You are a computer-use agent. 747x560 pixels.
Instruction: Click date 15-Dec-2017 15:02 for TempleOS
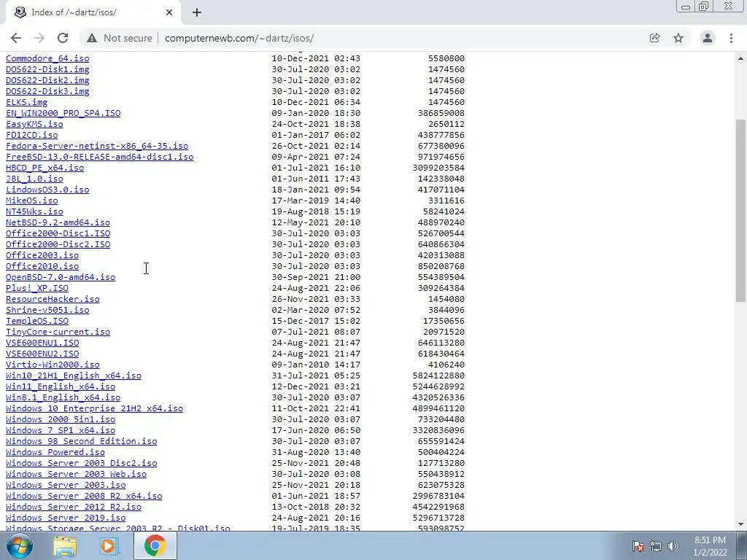click(316, 321)
